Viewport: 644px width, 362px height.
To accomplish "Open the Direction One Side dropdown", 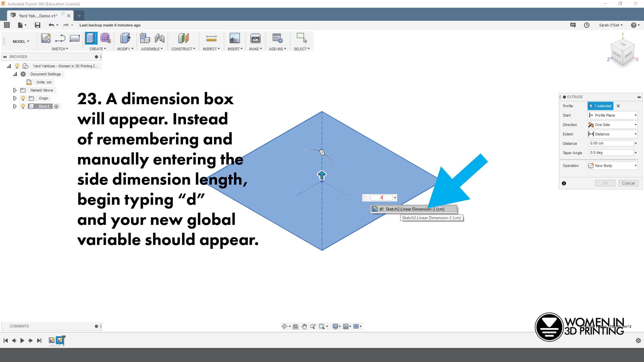I will pos(613,125).
